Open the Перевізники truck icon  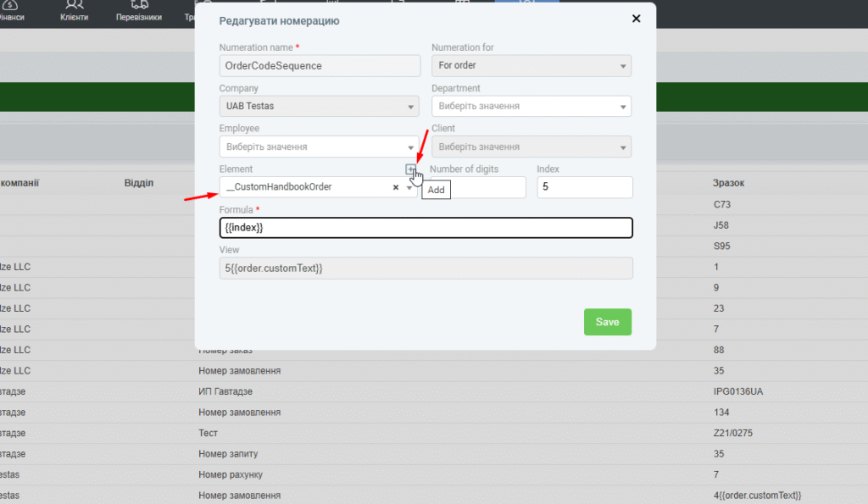pos(140,5)
